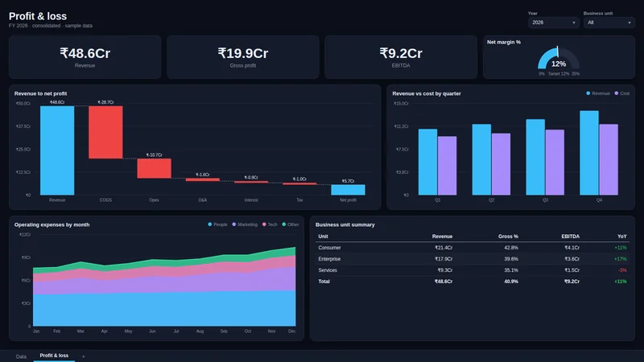This screenshot has height=362, width=644.
Task: Click the ₹9.3Cr Services revenue cell
Action: tap(445, 270)
